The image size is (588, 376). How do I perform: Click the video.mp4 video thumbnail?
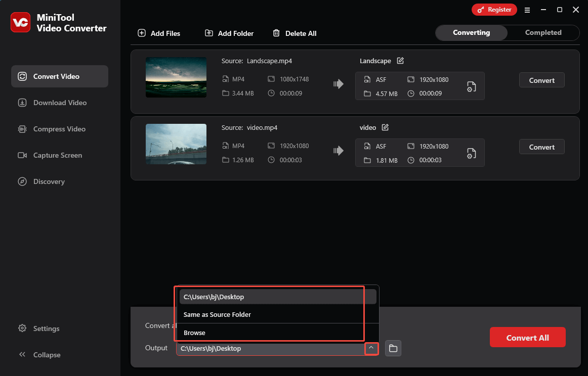[176, 144]
